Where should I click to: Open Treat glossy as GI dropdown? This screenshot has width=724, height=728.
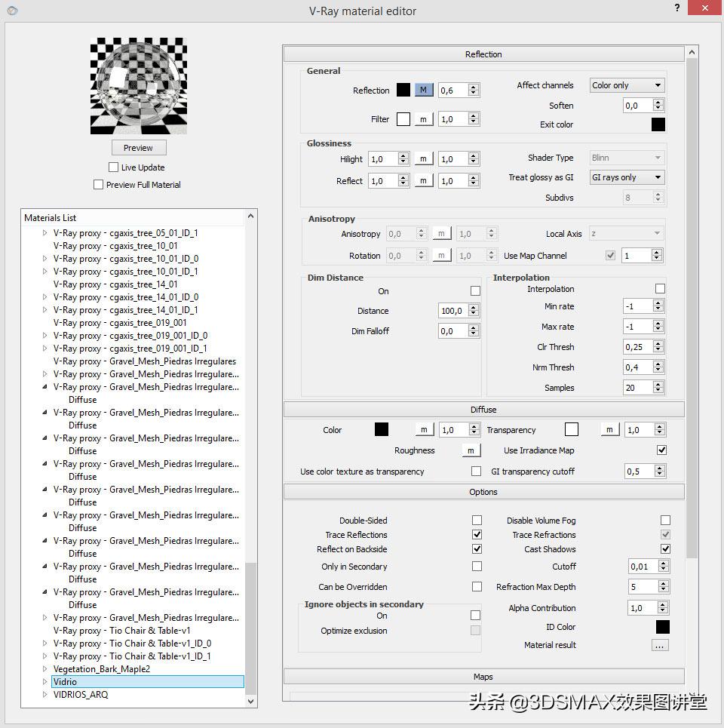tap(626, 177)
